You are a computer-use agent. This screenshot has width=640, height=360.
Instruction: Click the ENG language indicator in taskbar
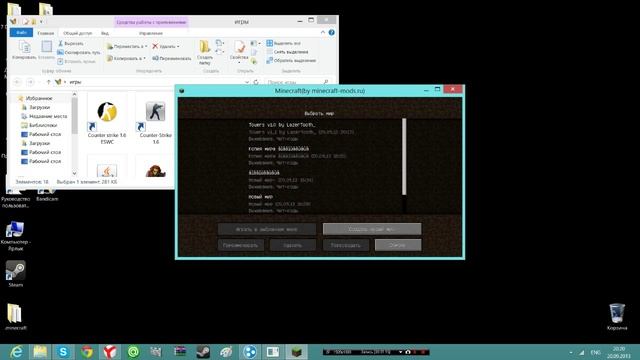(595, 352)
